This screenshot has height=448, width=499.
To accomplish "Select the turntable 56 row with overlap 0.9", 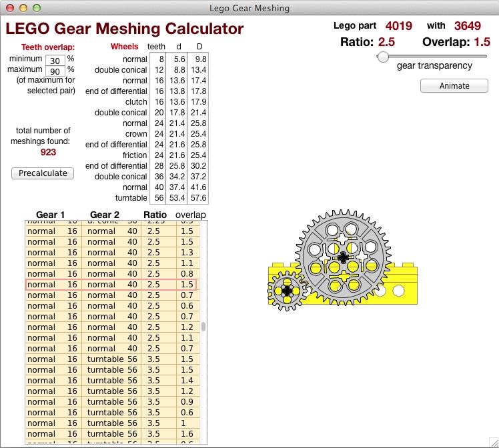I will [x=112, y=402].
